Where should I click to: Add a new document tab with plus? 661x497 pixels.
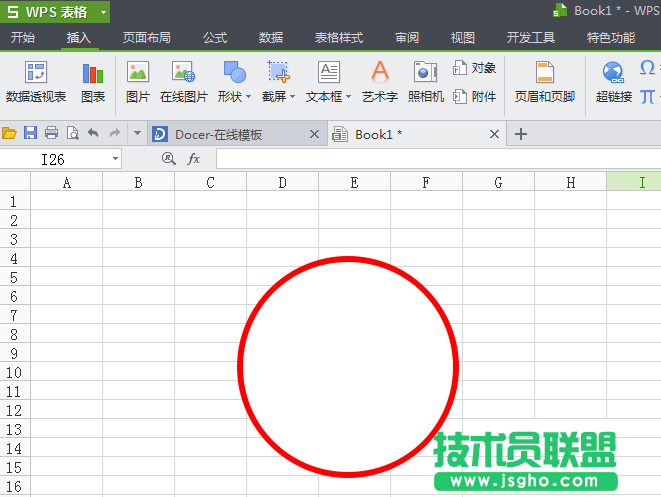(x=521, y=134)
